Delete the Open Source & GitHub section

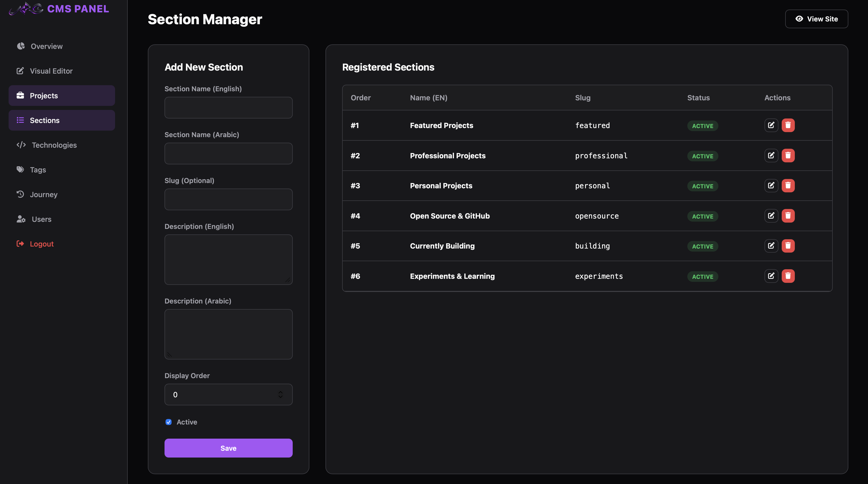[x=788, y=216]
